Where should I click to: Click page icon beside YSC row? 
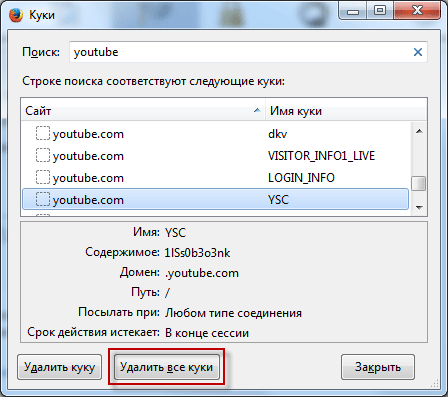pyautogui.click(x=43, y=199)
